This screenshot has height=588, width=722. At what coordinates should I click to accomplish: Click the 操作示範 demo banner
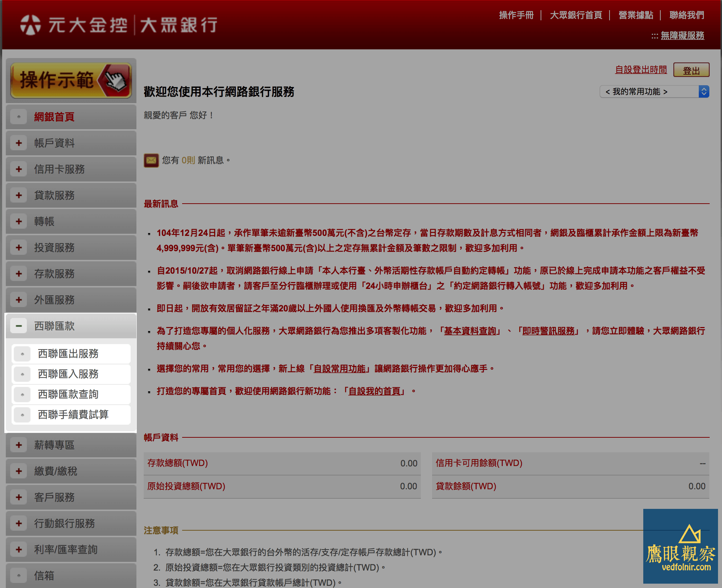[x=71, y=80]
